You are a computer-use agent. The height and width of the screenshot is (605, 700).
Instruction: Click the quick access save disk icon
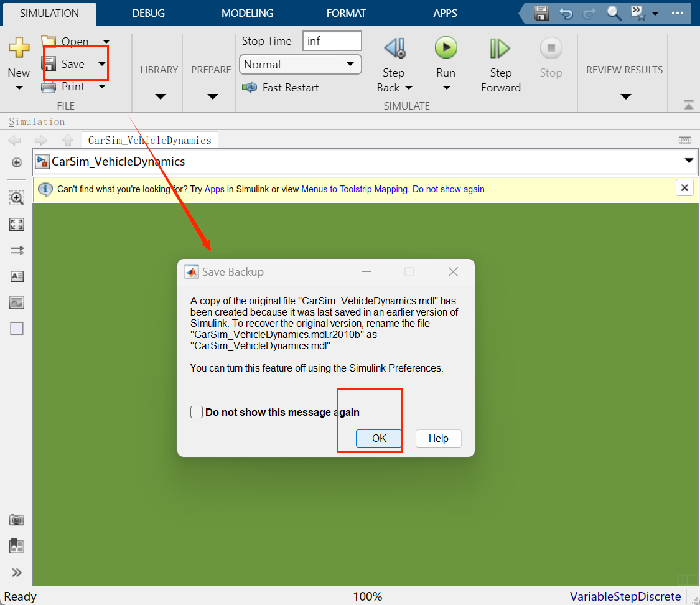(x=541, y=14)
